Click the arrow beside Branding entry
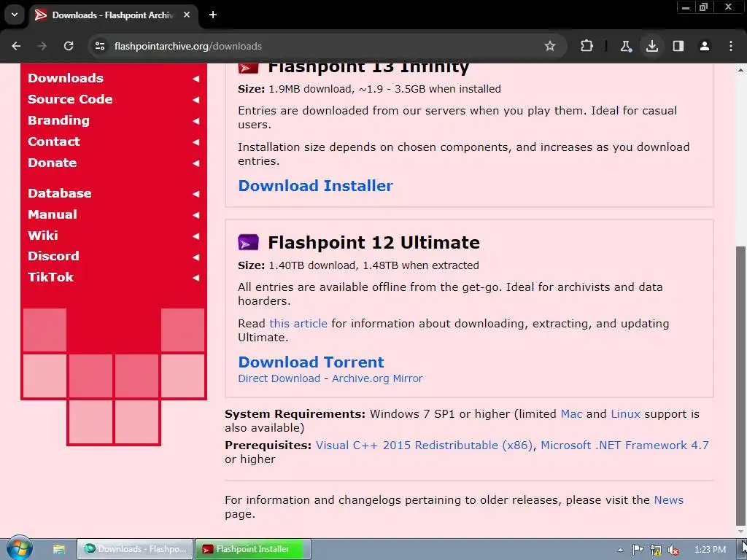This screenshot has height=560, width=747. coord(196,121)
